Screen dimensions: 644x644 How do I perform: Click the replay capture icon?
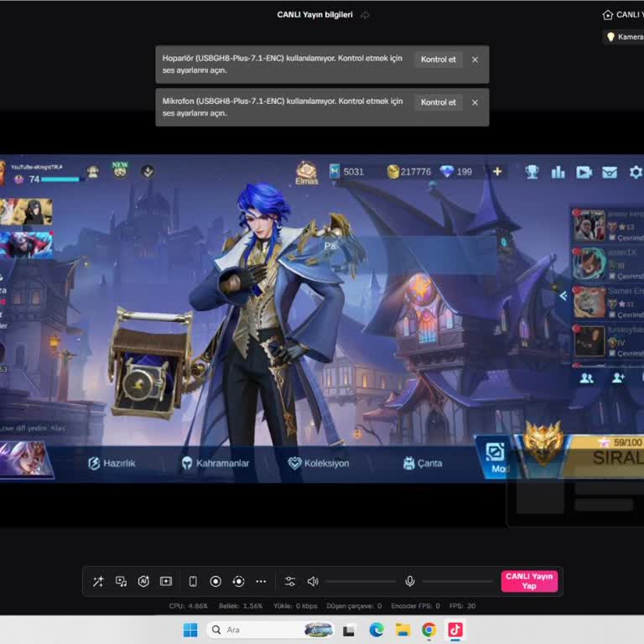pyautogui.click(x=238, y=581)
